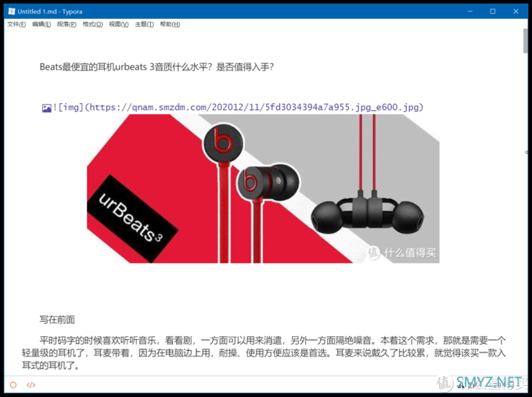532x397 pixels.
Task: Open the 文件(F) menu
Action: 16,24
